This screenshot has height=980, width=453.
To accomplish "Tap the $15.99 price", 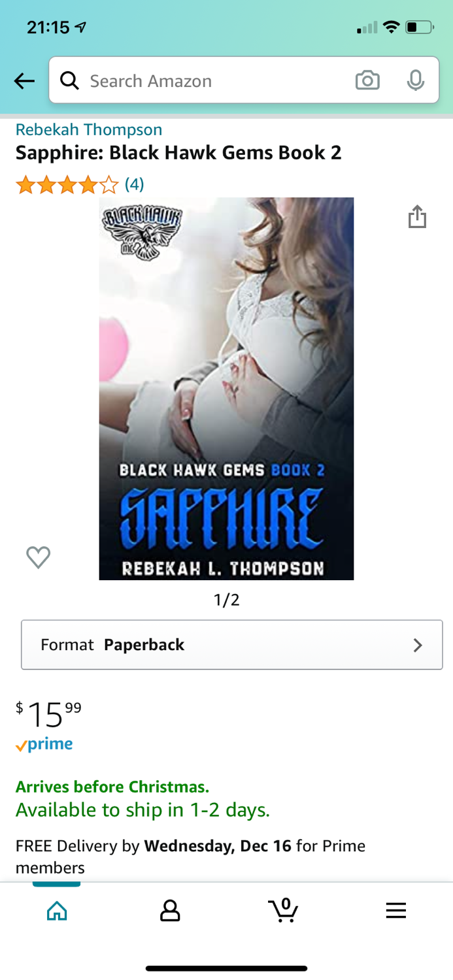I will pyautogui.click(x=48, y=714).
